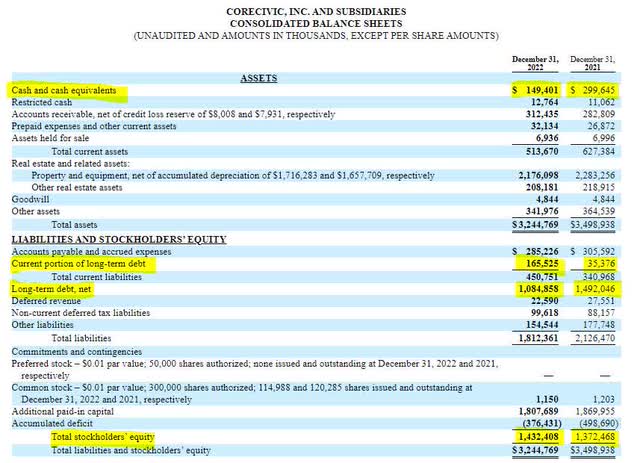Select the cash value '149,401' for 2022

542,90
